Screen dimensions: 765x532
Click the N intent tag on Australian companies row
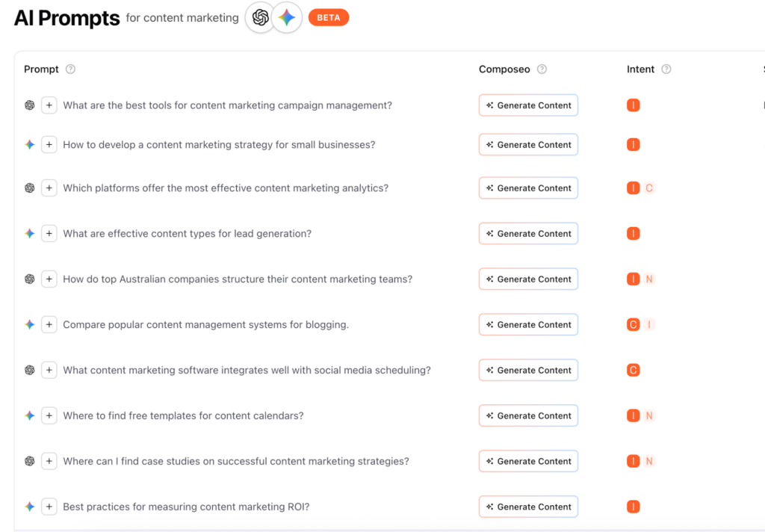(x=649, y=279)
